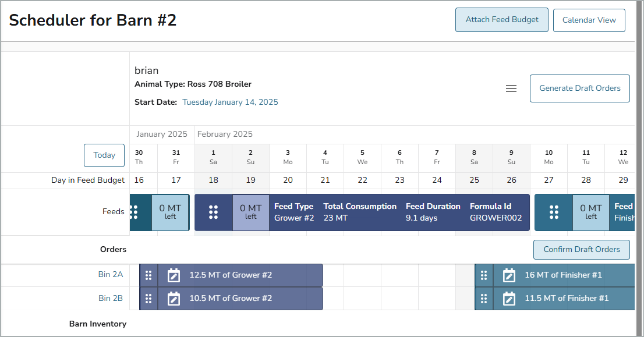
Task: Grab the drag handle on Finisher feed block
Action: [554, 212]
